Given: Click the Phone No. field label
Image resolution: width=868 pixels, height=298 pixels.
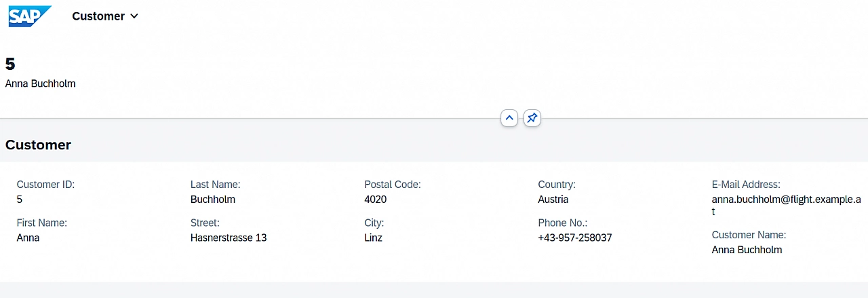Looking at the screenshot, I should pyautogui.click(x=563, y=223).
